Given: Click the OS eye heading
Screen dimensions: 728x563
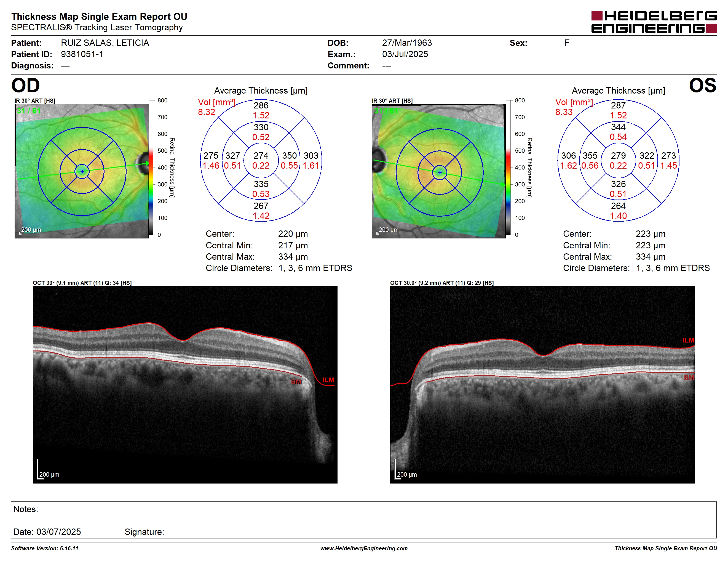Looking at the screenshot, I should [x=703, y=85].
